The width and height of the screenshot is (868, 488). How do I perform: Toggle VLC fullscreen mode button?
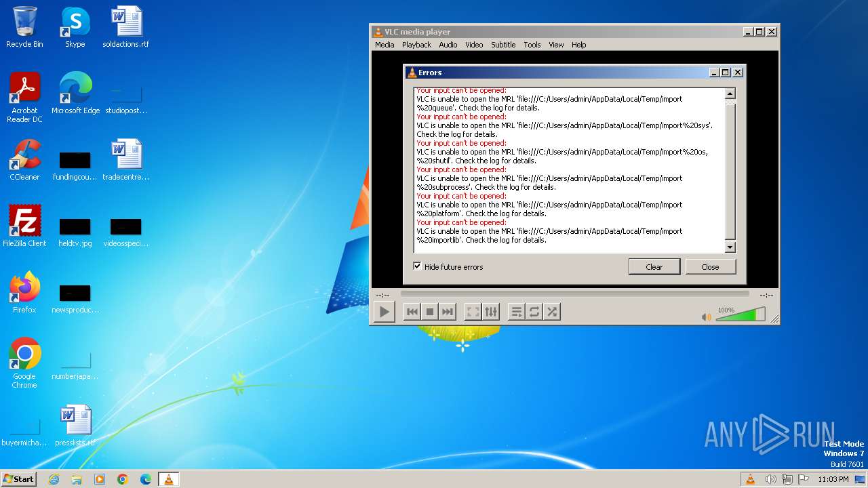click(473, 312)
